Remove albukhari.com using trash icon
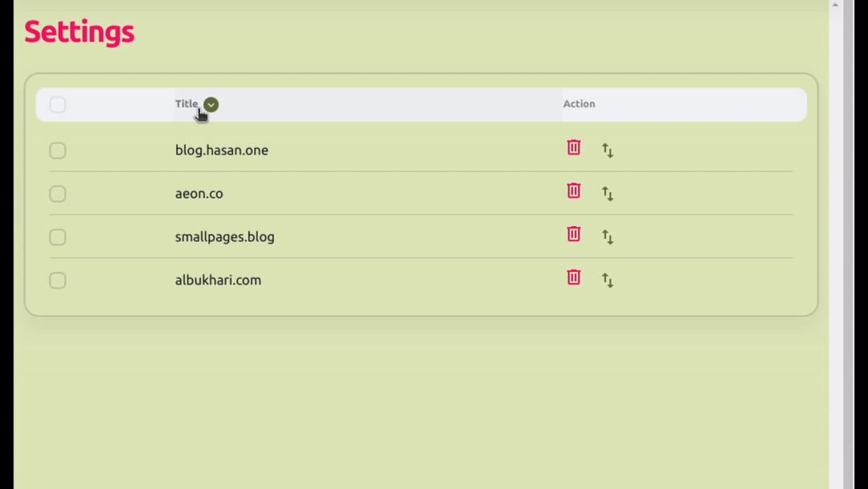This screenshot has width=868, height=489. click(x=573, y=277)
